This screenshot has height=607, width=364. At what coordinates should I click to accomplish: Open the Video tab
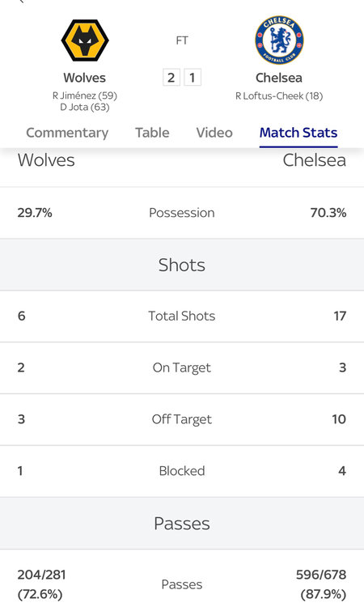tap(214, 133)
